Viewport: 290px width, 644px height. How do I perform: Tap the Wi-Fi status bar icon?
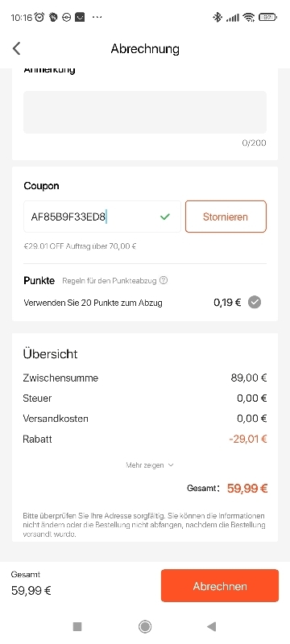tap(248, 17)
